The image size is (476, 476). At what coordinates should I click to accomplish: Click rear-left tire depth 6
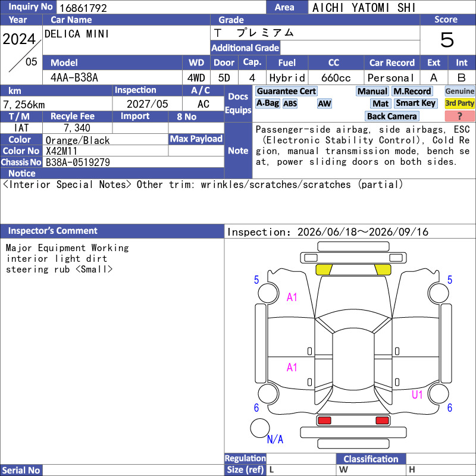pyautogui.click(x=256, y=408)
